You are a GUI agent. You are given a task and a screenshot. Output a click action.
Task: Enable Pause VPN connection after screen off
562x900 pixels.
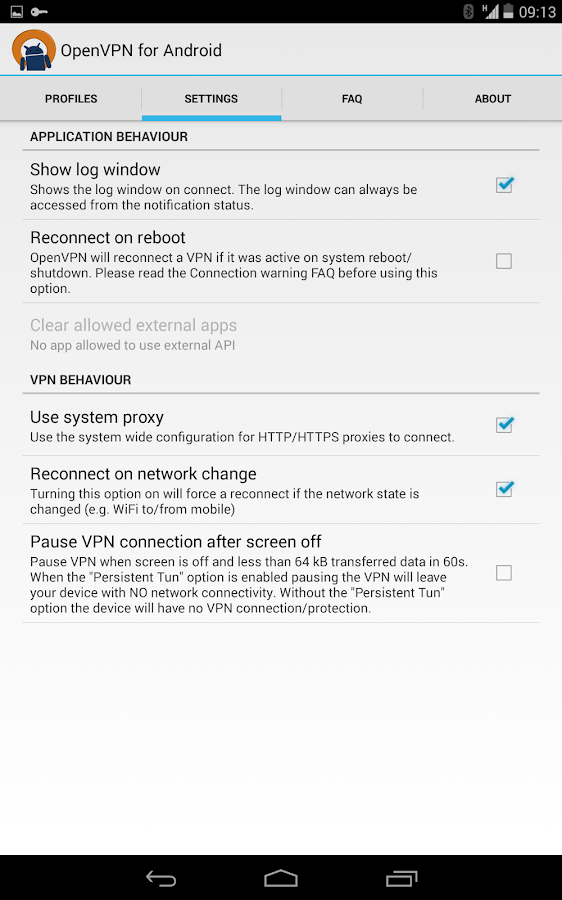504,573
